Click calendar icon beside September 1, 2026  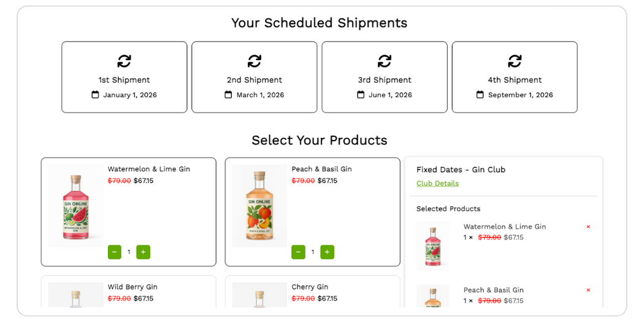coord(480,95)
